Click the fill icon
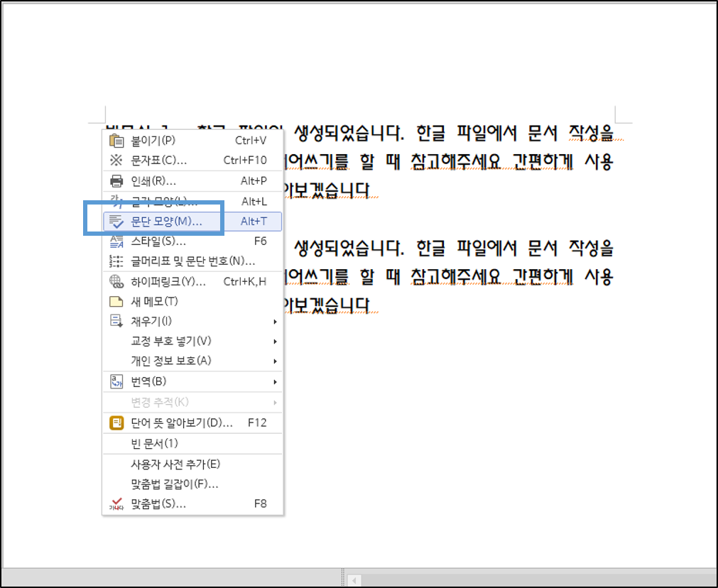 coord(116,321)
